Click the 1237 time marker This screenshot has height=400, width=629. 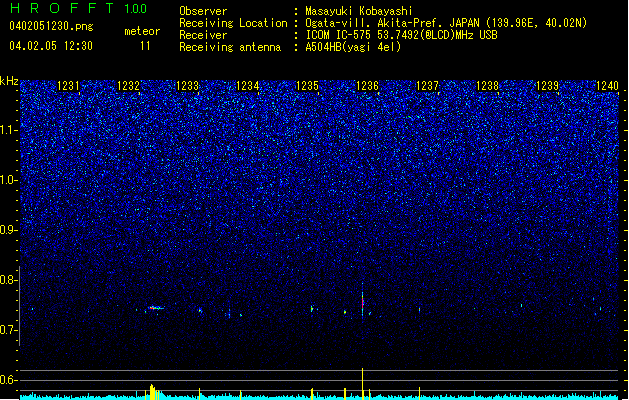[x=428, y=86]
